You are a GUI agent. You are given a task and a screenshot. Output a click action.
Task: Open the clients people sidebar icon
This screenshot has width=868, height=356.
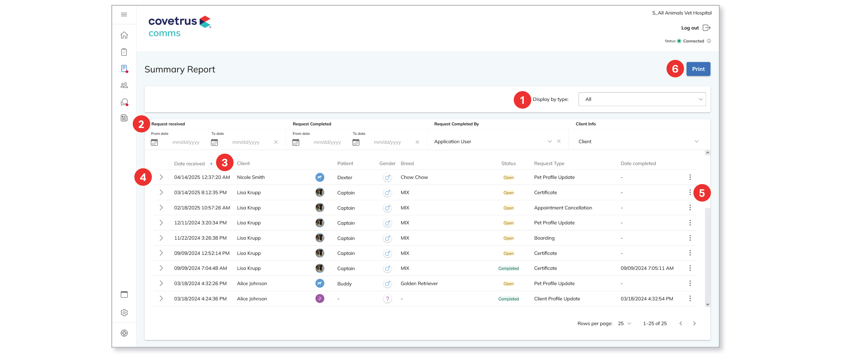(x=124, y=85)
